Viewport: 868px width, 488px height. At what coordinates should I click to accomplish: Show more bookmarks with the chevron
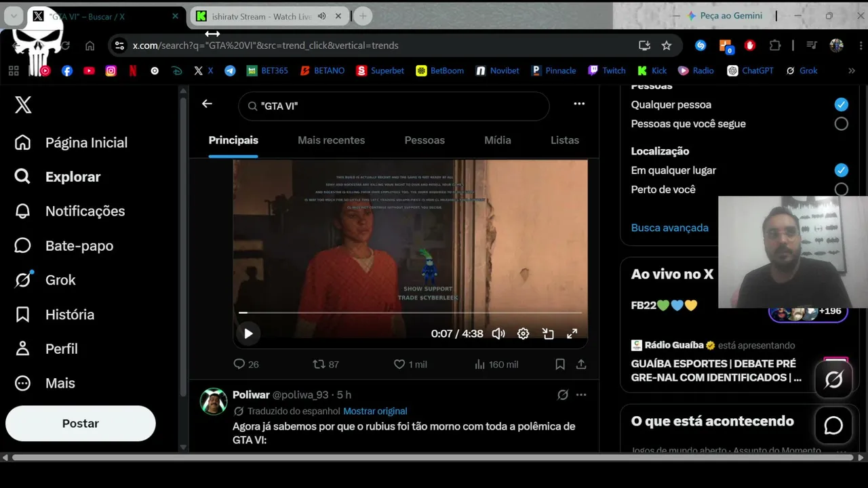point(852,70)
